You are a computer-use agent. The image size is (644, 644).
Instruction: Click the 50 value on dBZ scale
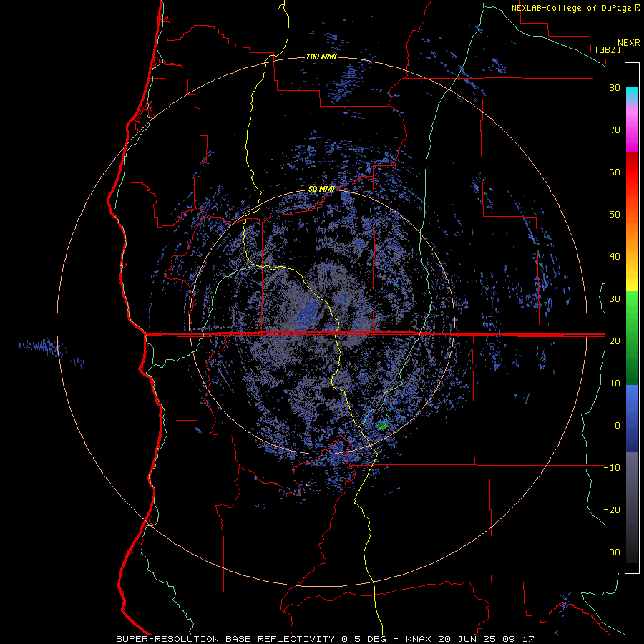[615, 215]
